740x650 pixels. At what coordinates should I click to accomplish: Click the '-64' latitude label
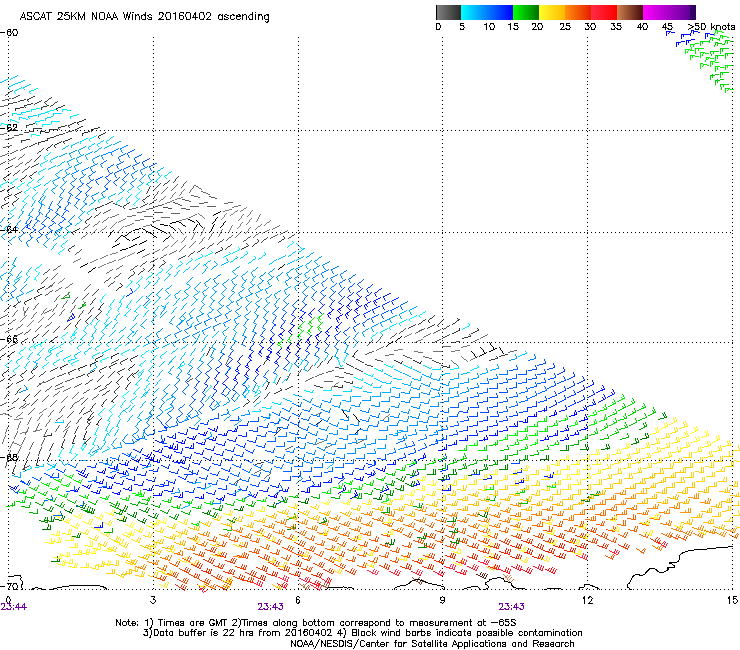[x=9, y=229]
